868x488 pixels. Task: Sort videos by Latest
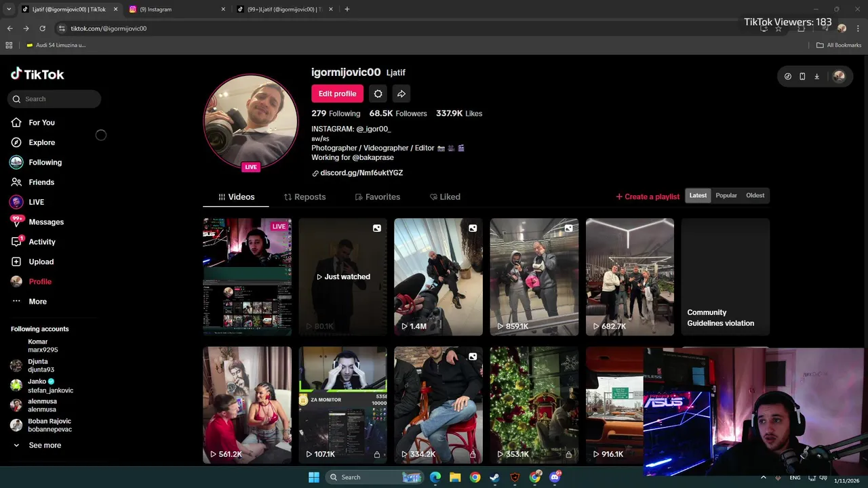(698, 196)
